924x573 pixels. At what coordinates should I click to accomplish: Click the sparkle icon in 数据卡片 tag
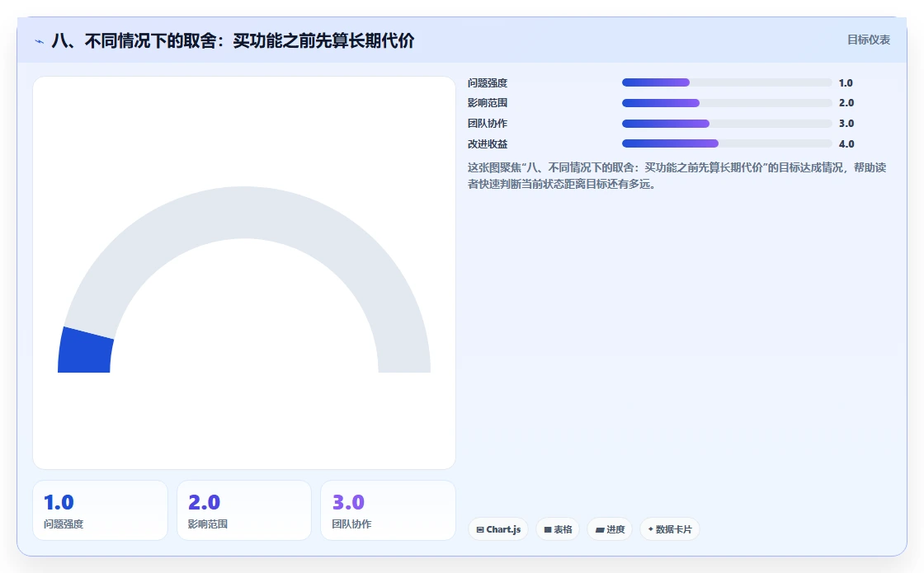coord(651,529)
